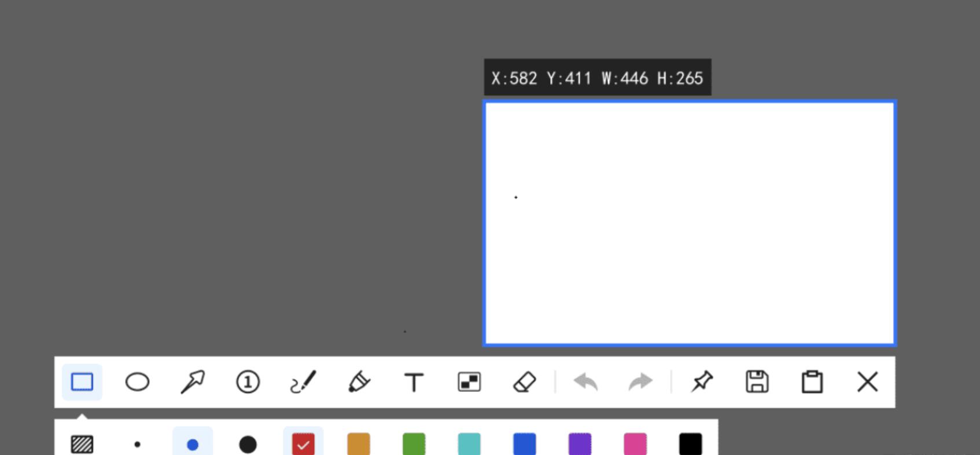
Task: Choose the small stroke size dot
Action: (x=137, y=445)
